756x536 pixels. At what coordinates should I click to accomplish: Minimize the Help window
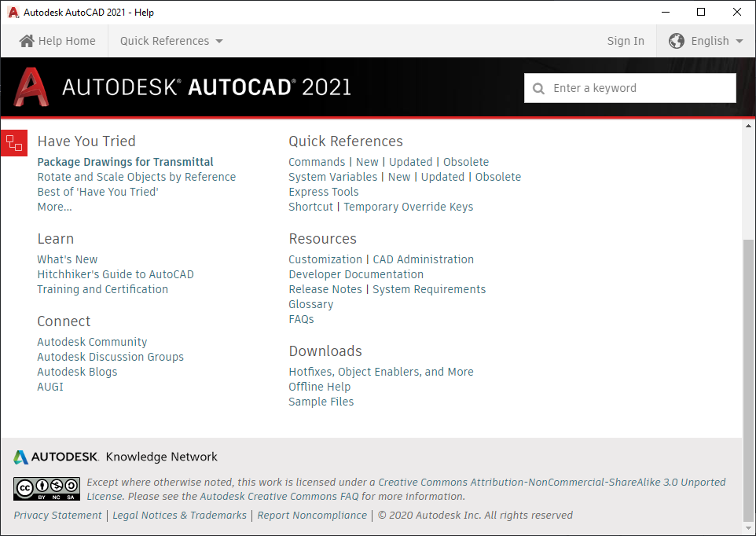click(666, 12)
